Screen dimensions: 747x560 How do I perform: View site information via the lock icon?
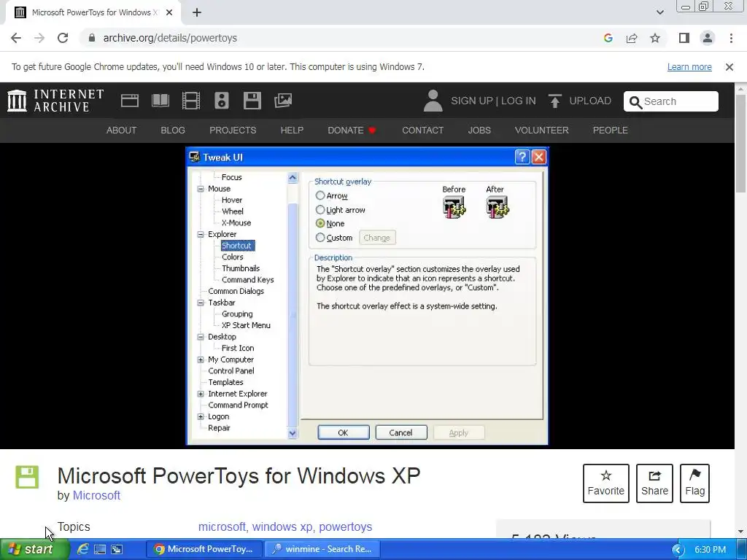coord(92,38)
